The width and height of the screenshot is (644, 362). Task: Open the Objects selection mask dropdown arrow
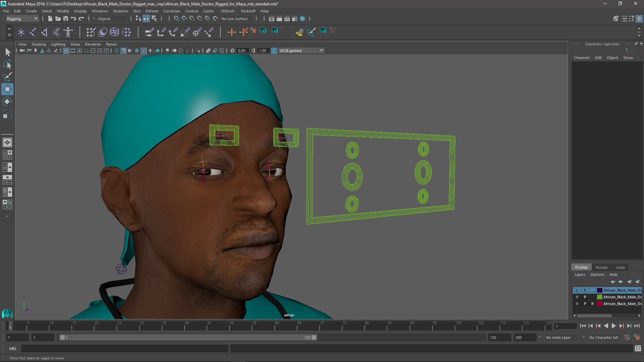click(x=94, y=19)
